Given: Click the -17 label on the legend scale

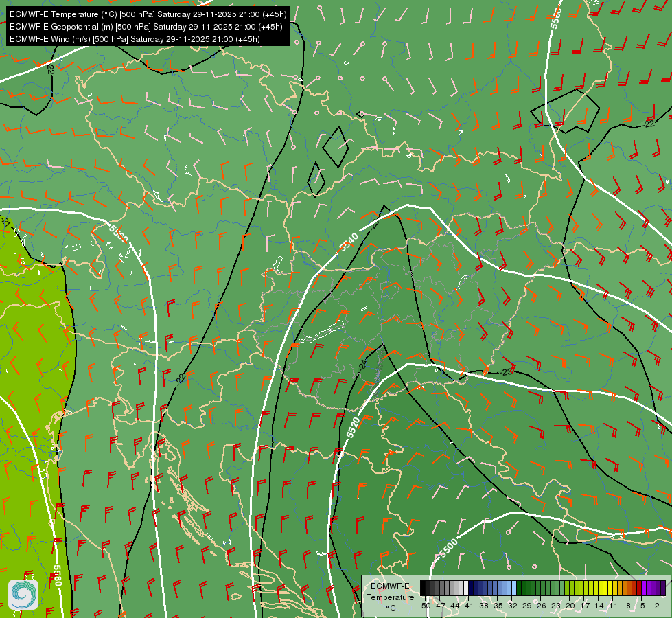Looking at the screenshot, I should 583,606.
